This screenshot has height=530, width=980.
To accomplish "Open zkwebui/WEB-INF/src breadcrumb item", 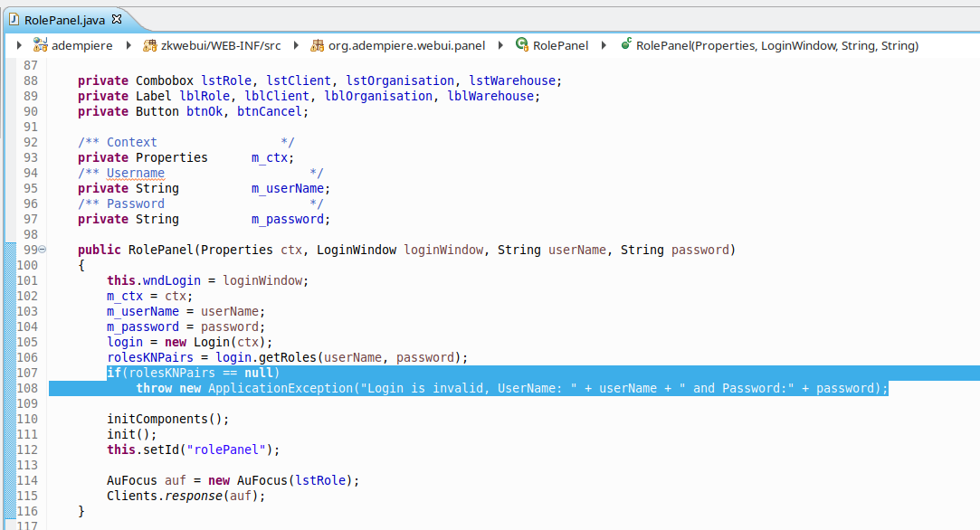I will click(221, 45).
